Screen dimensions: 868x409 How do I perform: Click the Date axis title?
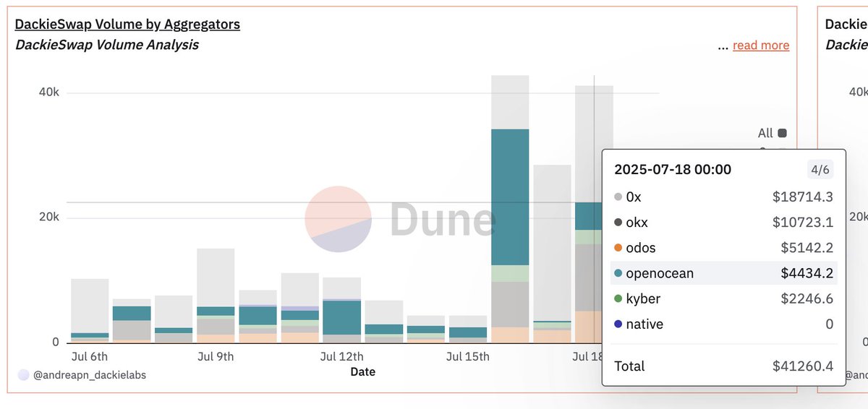[x=362, y=371]
